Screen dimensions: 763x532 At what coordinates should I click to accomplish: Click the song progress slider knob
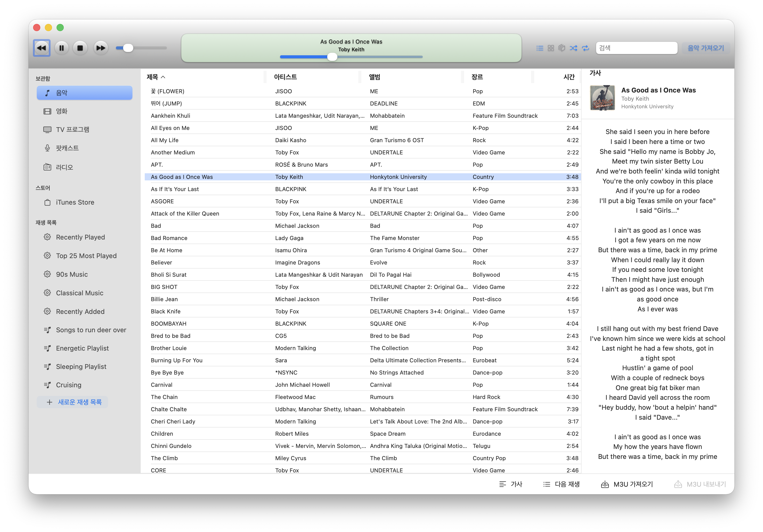click(332, 57)
